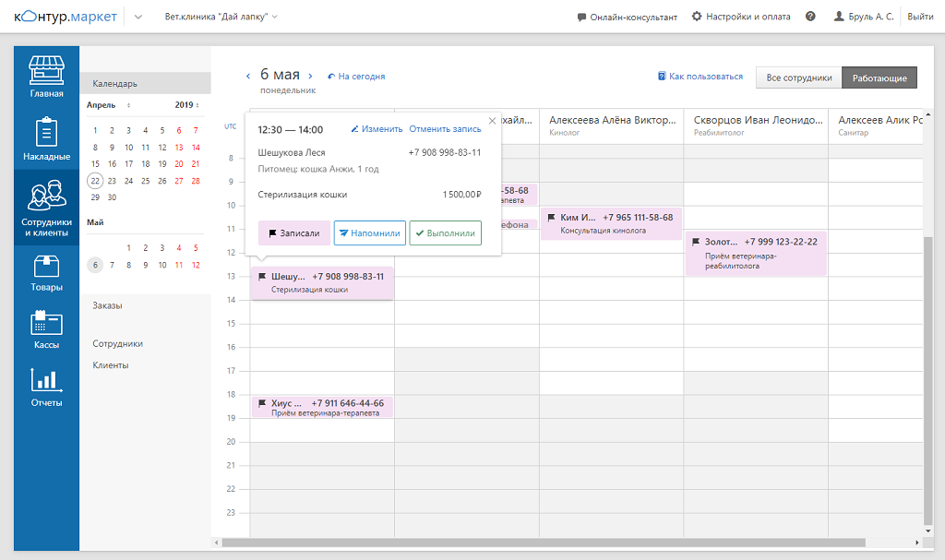Open Заказы menu item
The height and width of the screenshot is (560, 945).
107,305
